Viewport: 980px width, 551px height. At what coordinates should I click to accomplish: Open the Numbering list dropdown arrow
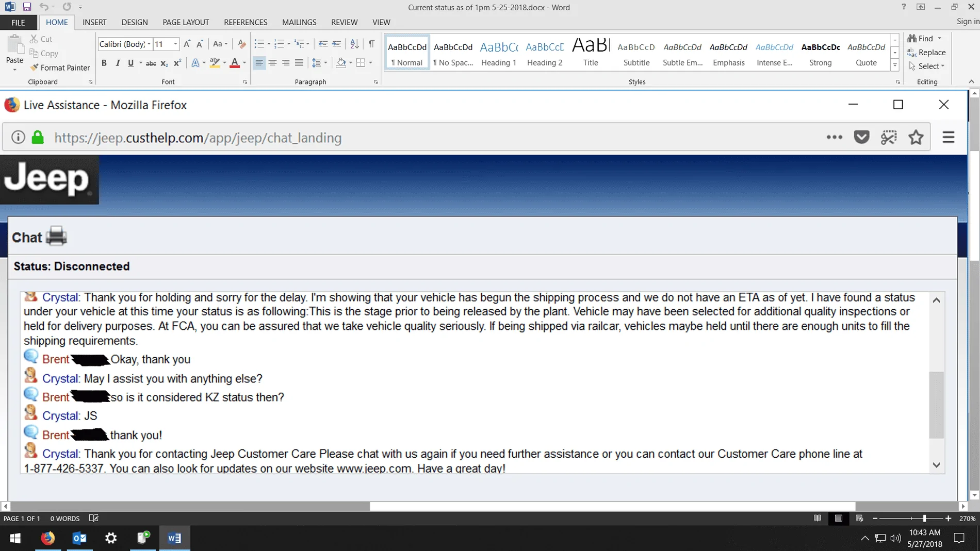tap(289, 44)
